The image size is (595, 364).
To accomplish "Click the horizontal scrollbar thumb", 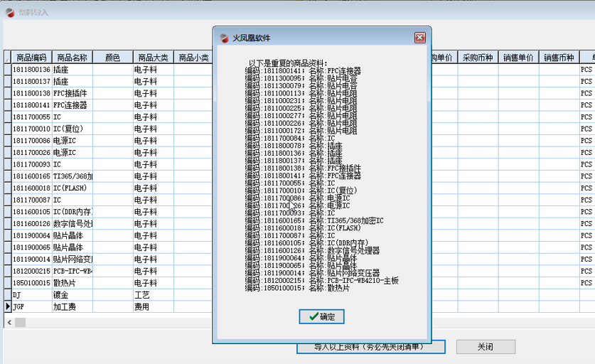I will point(20,323).
